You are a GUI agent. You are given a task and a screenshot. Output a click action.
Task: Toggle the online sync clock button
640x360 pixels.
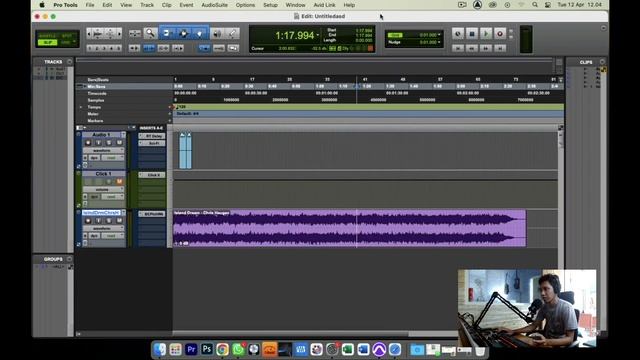click(458, 34)
